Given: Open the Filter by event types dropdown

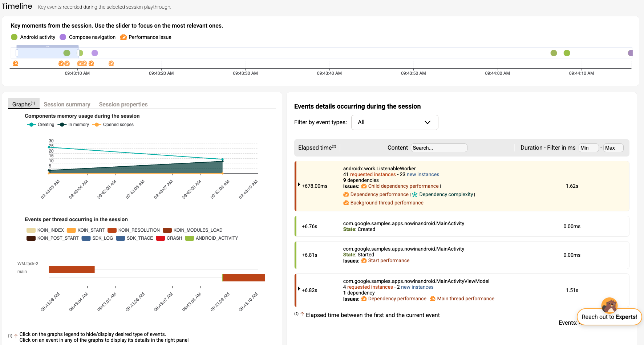Looking at the screenshot, I should click(x=394, y=122).
